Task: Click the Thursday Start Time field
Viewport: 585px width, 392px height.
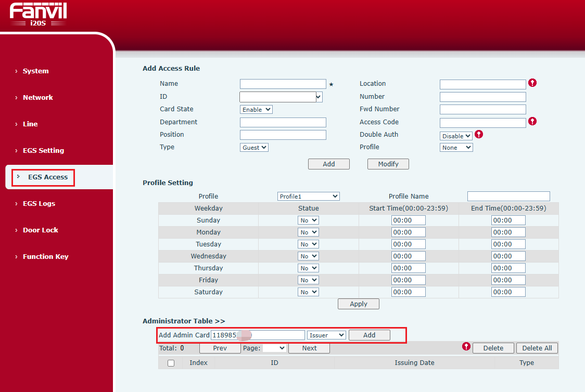Action: tap(408, 268)
